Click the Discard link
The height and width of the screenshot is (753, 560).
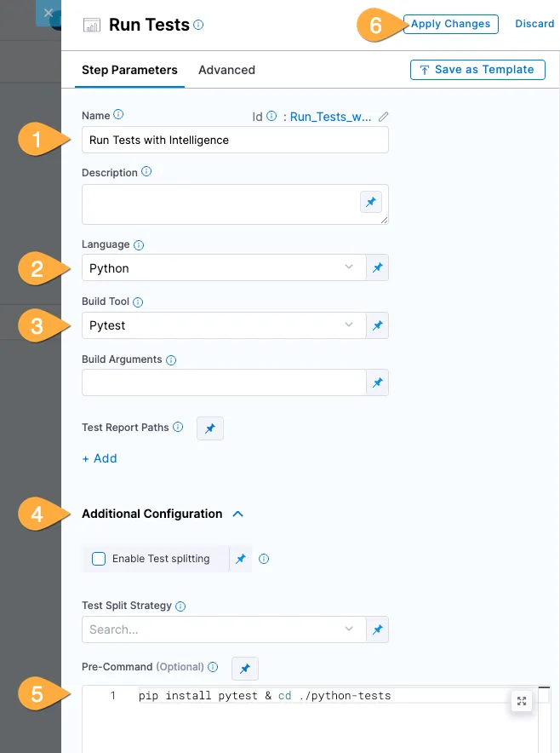click(x=534, y=24)
